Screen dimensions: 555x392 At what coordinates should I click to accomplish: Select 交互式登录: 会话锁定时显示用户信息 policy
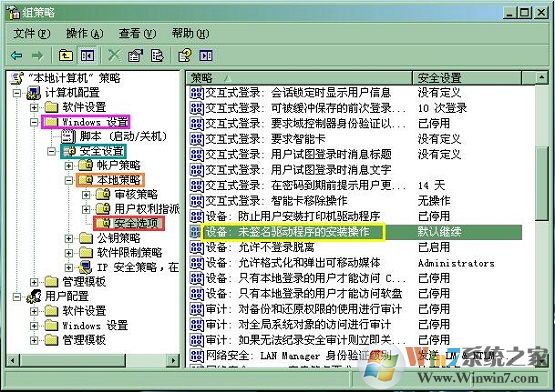[298, 92]
